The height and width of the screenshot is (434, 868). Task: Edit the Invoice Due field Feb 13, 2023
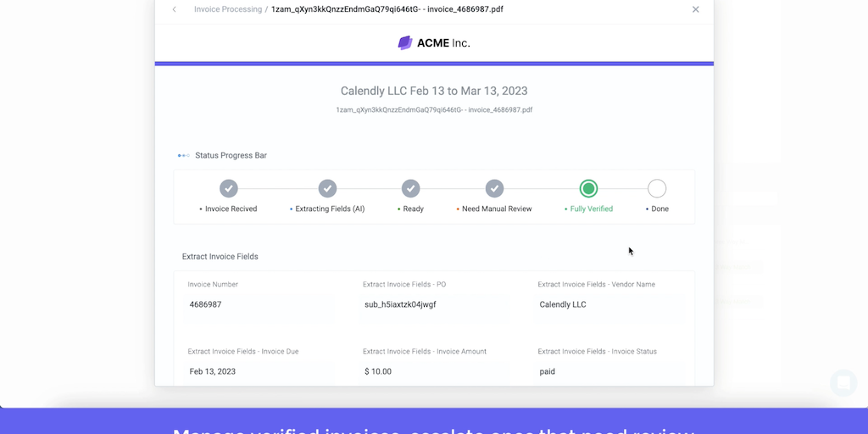point(213,371)
